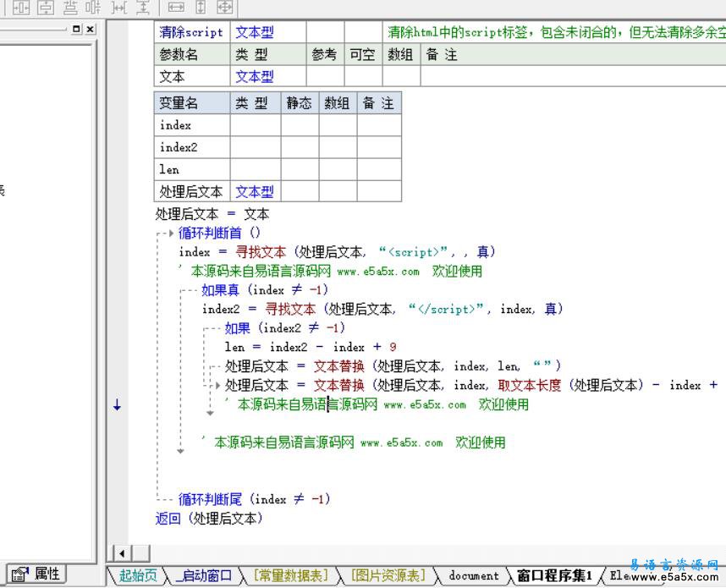Click the 如果 (index2 ≠ -1) line

click(x=285, y=328)
